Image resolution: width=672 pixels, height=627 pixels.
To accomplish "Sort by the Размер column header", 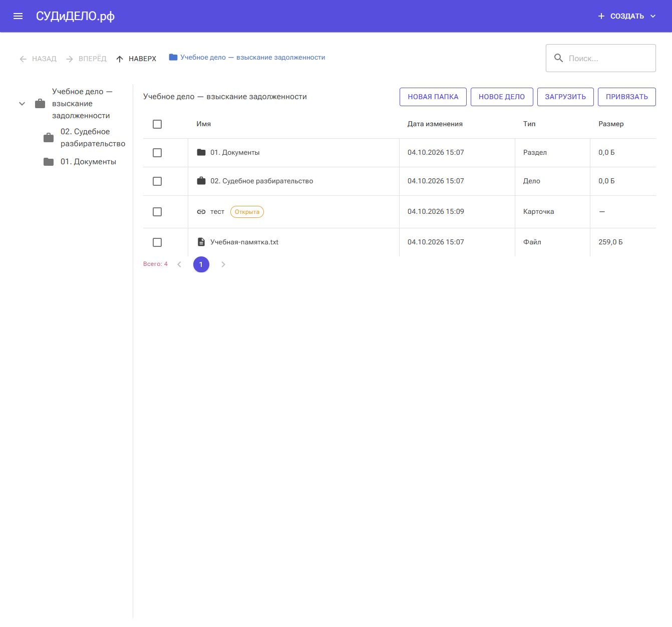I will pos(611,124).
